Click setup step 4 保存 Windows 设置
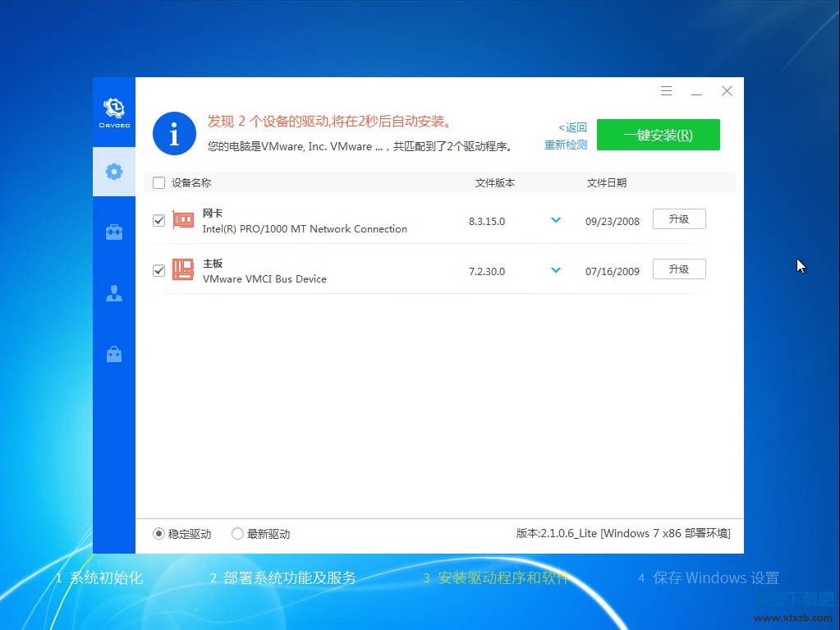This screenshot has width=840, height=630. pos(709,578)
